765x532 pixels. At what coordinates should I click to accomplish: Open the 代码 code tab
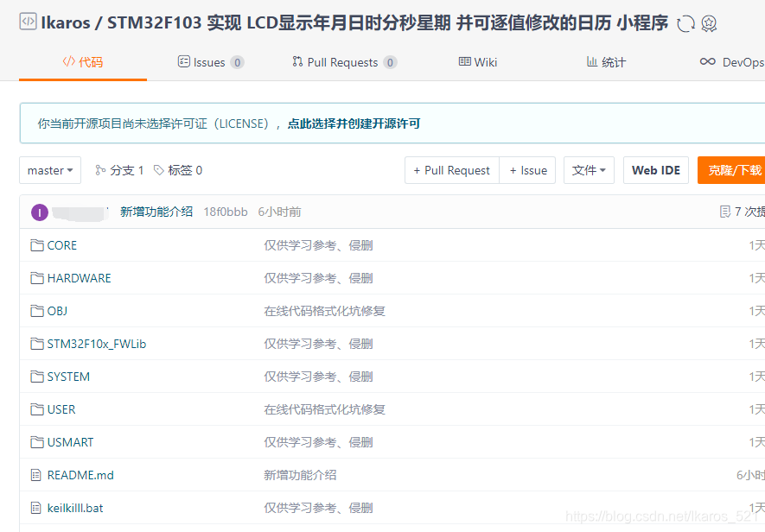[x=83, y=62]
